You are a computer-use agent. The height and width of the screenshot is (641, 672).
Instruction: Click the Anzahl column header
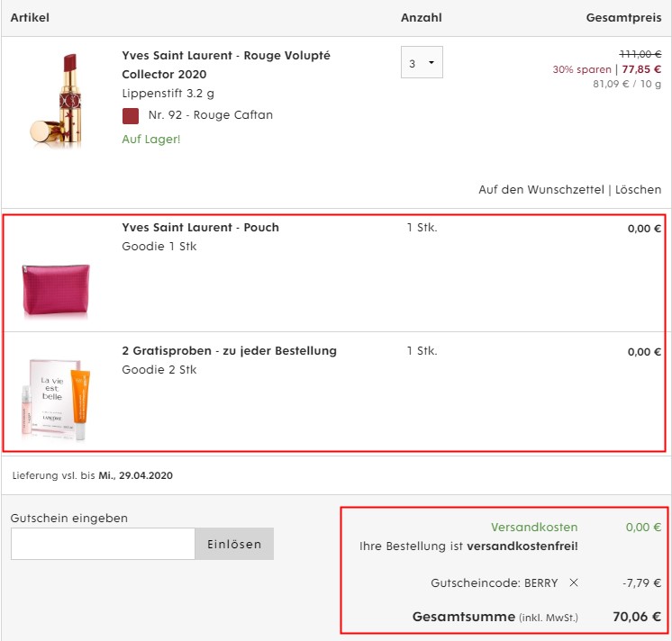(x=422, y=18)
